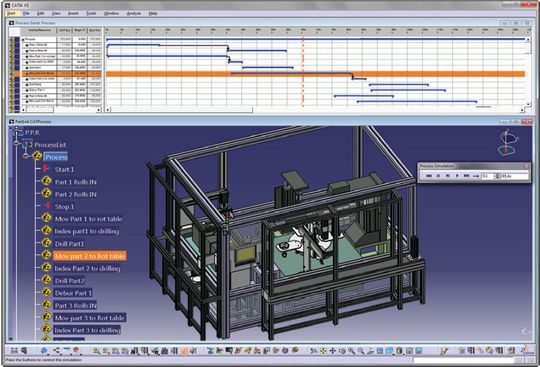Select 'Start.1' in the process tree
The image size is (540, 367).
point(64,169)
